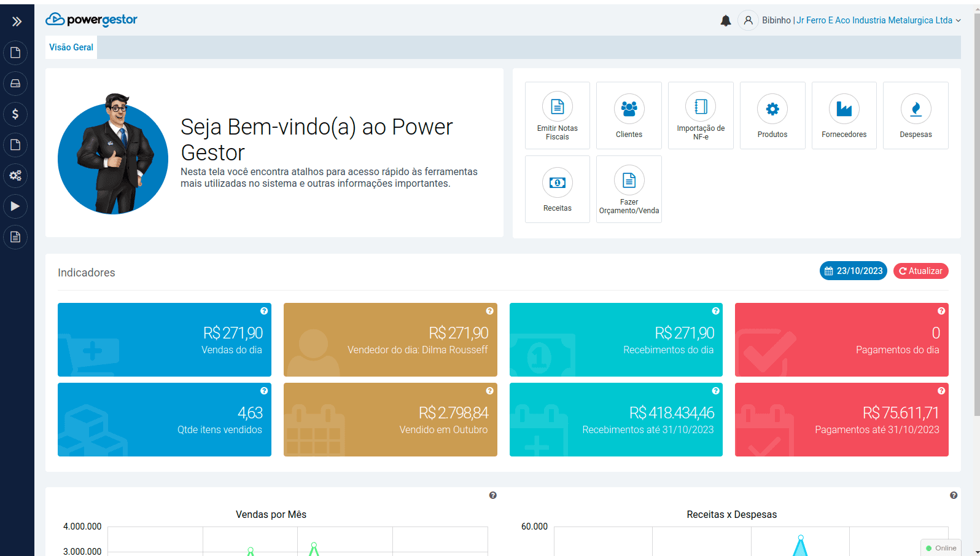Click the Qtde itens vendidos text
Image resolution: width=980 pixels, height=556 pixels.
pos(220,430)
